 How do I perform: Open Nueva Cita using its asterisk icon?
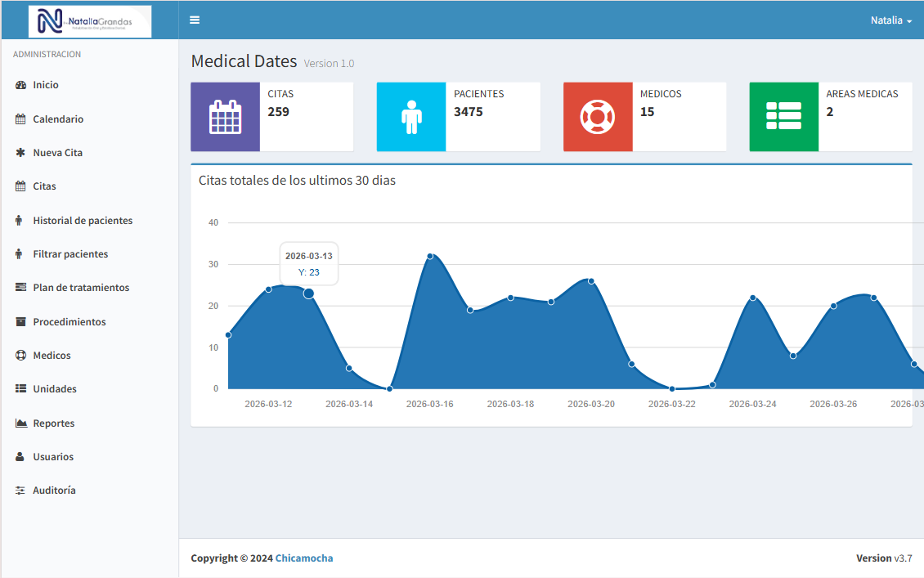click(x=20, y=152)
